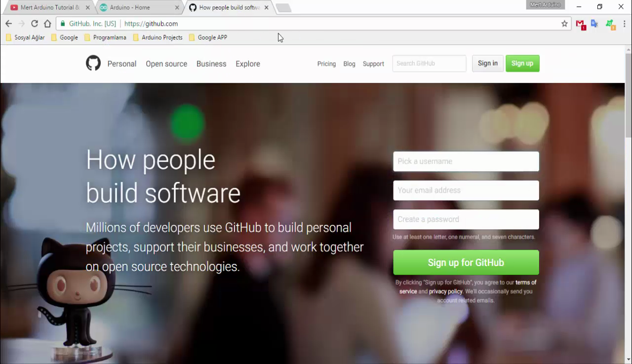This screenshot has height=364, width=632.
Task: Click the Mert Arduino profile button
Action: [x=545, y=4]
